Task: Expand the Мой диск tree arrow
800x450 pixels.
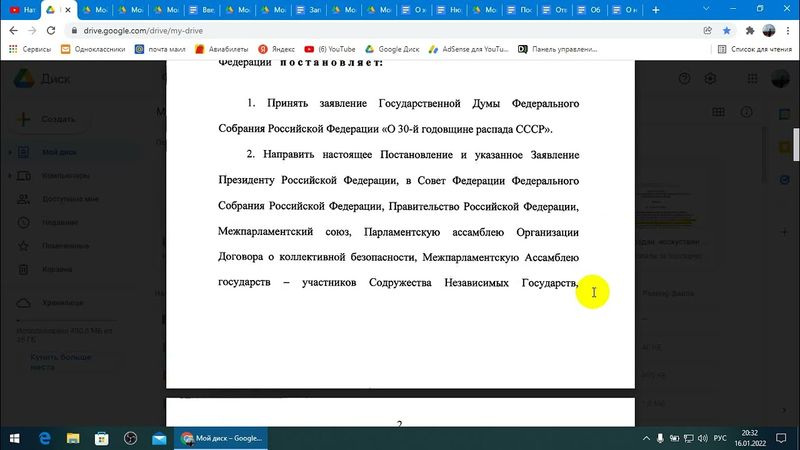Action: (x=10, y=152)
